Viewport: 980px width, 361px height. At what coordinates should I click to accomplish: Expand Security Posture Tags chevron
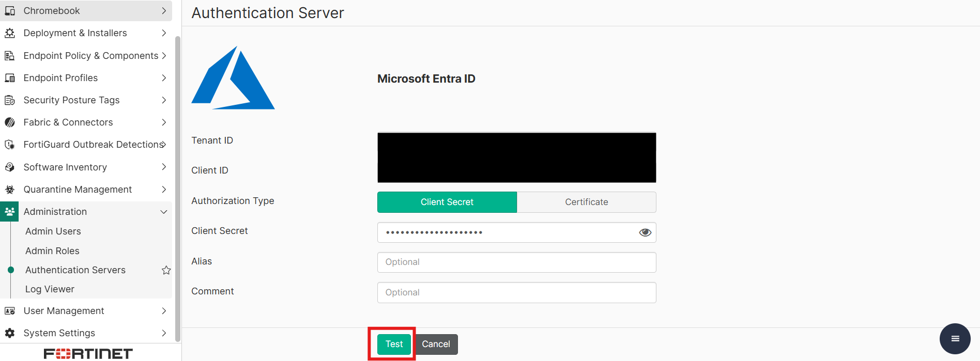[x=164, y=100]
